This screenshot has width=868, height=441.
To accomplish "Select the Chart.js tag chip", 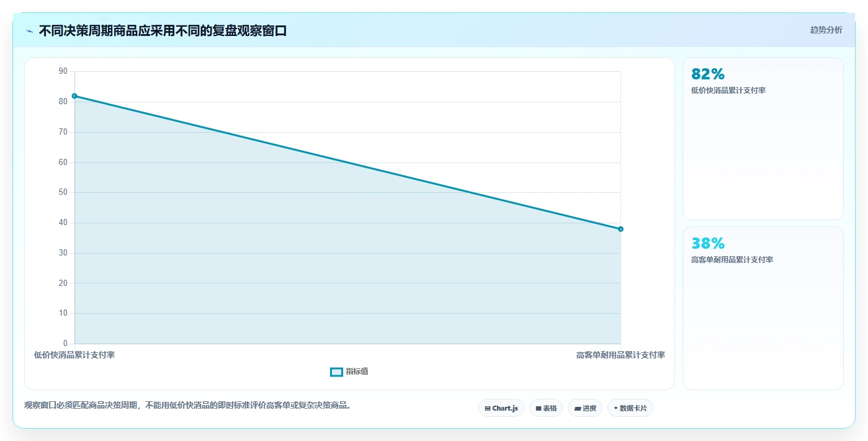I will [x=501, y=408].
